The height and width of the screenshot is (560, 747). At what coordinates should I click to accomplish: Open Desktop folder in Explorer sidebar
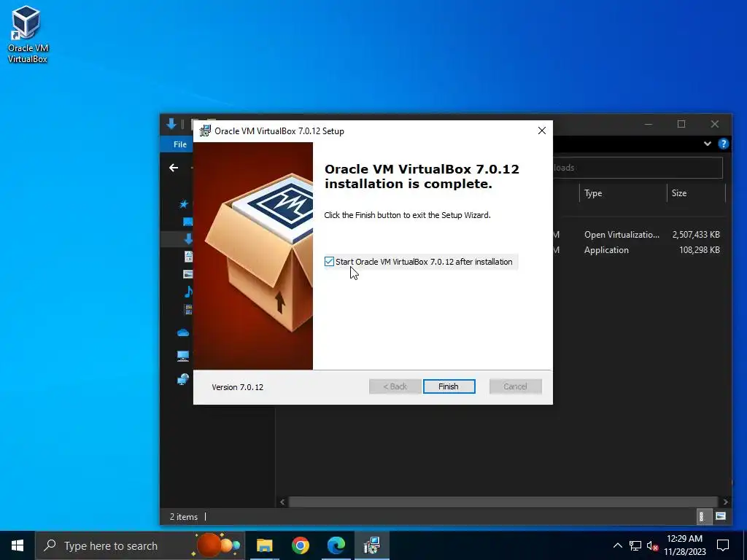187,222
